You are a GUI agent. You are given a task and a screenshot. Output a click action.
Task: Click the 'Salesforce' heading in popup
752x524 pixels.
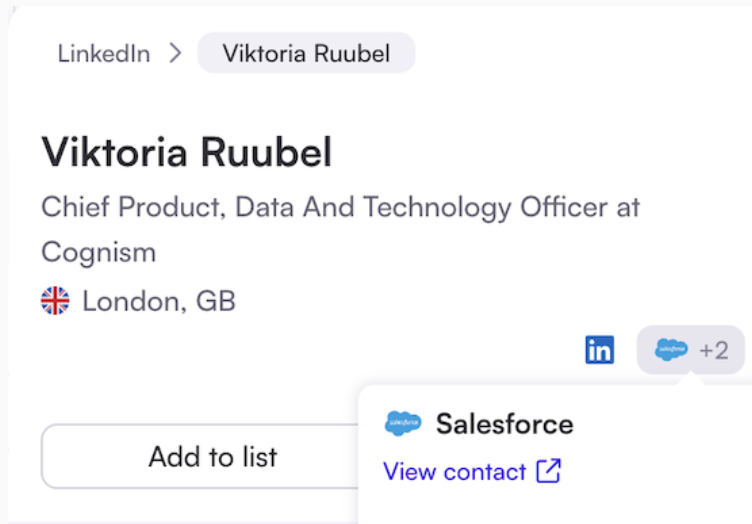coord(505,424)
